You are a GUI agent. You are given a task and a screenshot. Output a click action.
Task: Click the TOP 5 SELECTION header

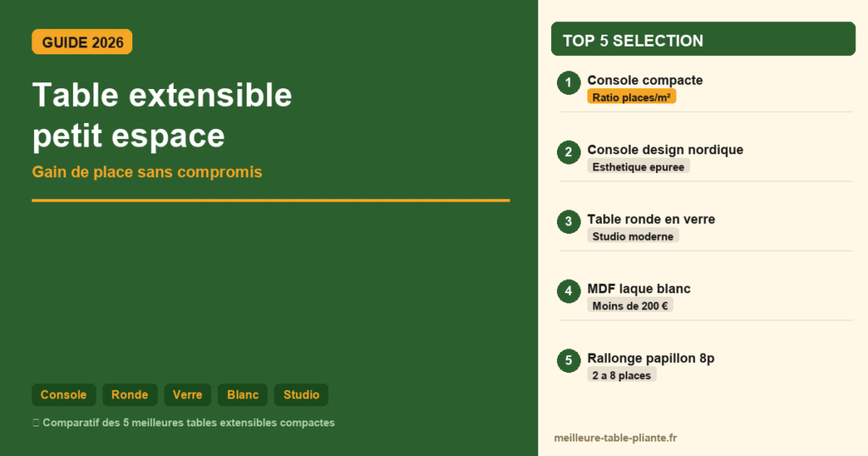click(x=703, y=39)
